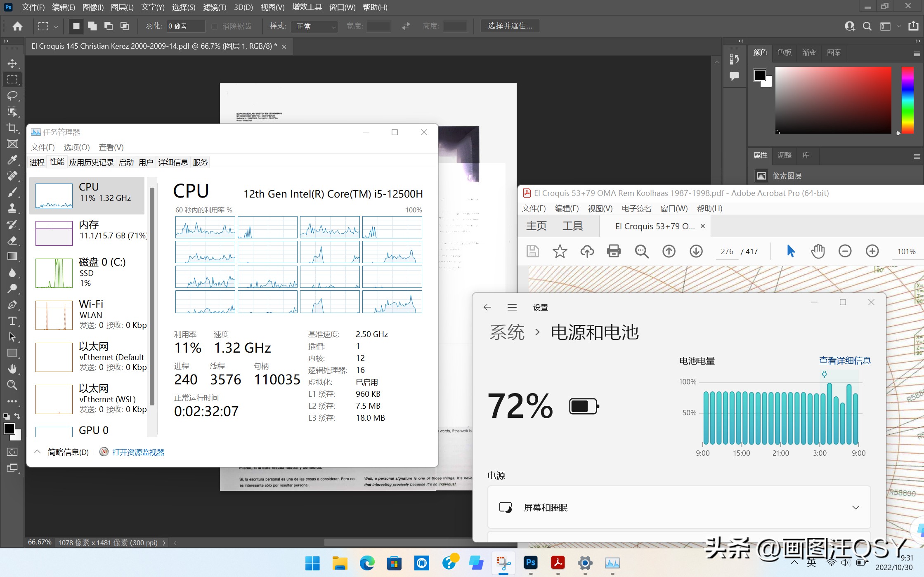This screenshot has width=924, height=577.
Task: Open the 样式 style dropdown
Action: click(x=314, y=26)
